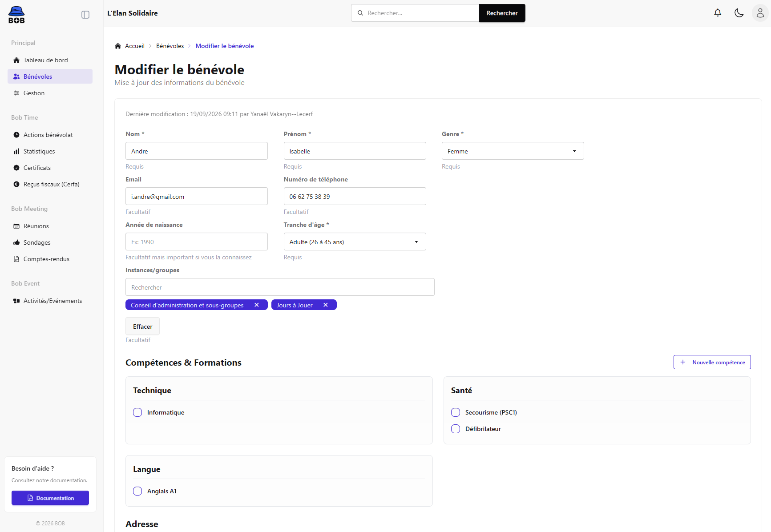Screen dimensions: 771x532
Task: Click the Réunions calendar icon
Action: [x=16, y=226]
